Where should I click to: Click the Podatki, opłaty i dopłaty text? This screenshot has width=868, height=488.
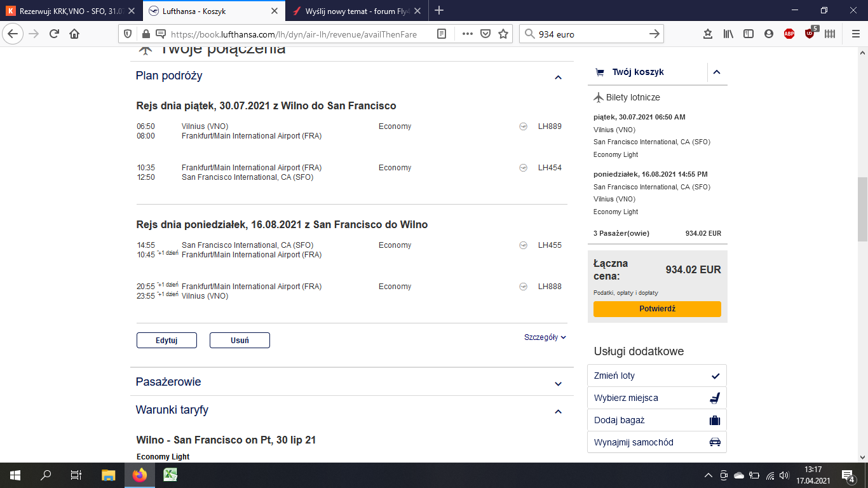pos(626,293)
